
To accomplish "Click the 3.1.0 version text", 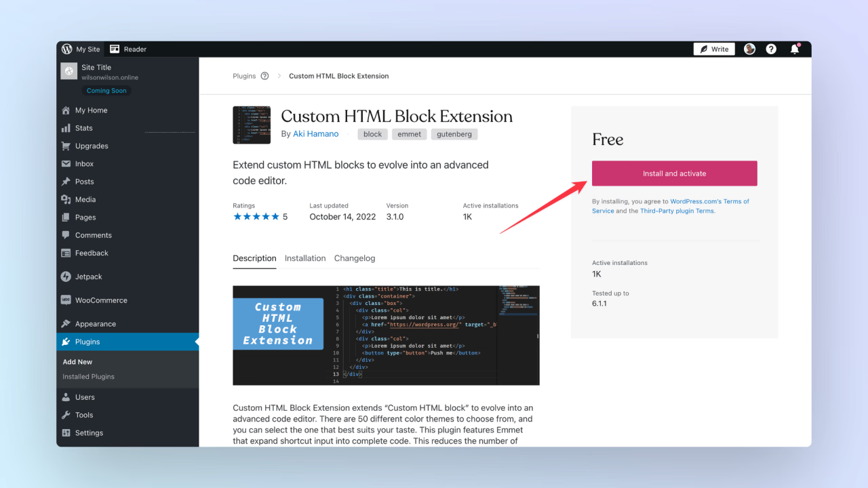I will 395,217.
